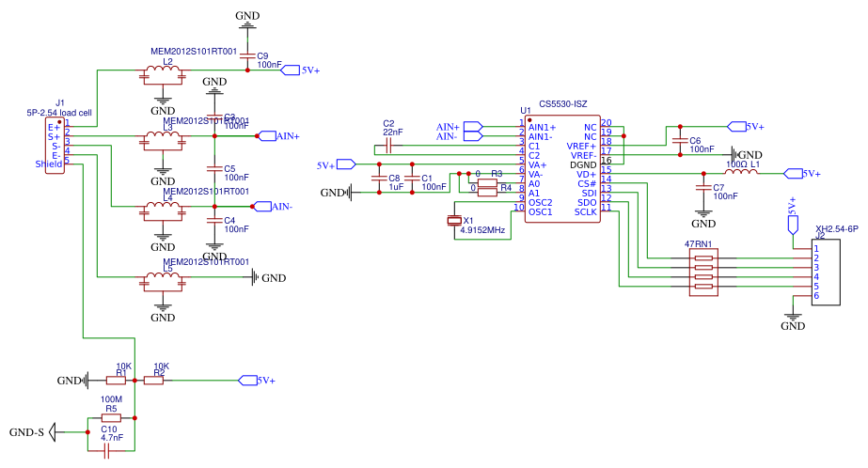Click the J2 XH2.54-6P connector

coord(826,272)
